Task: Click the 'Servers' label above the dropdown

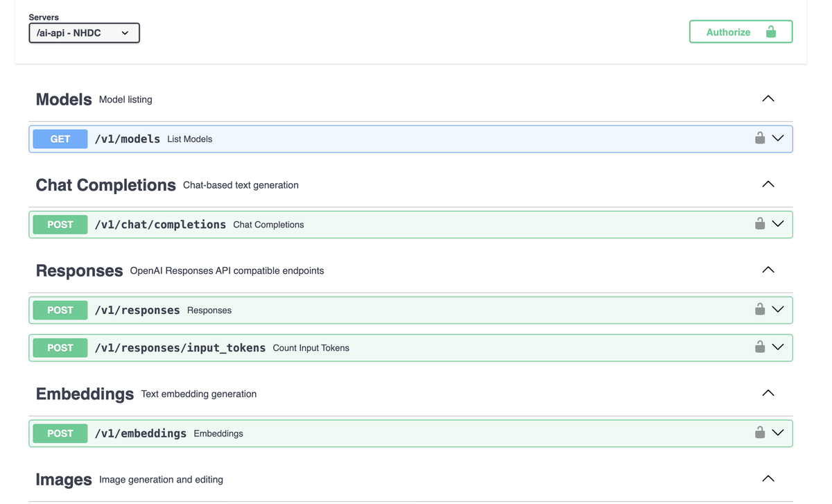Action: click(x=44, y=17)
